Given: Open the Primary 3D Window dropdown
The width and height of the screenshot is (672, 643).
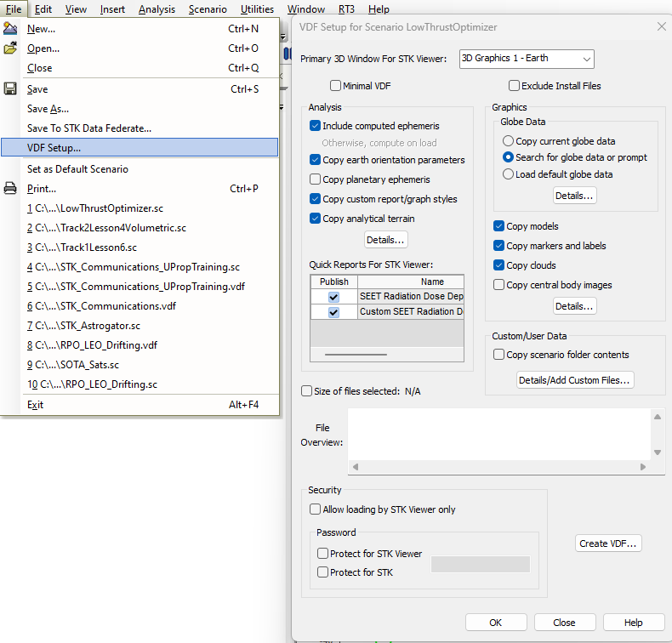Looking at the screenshot, I should pyautogui.click(x=527, y=59).
